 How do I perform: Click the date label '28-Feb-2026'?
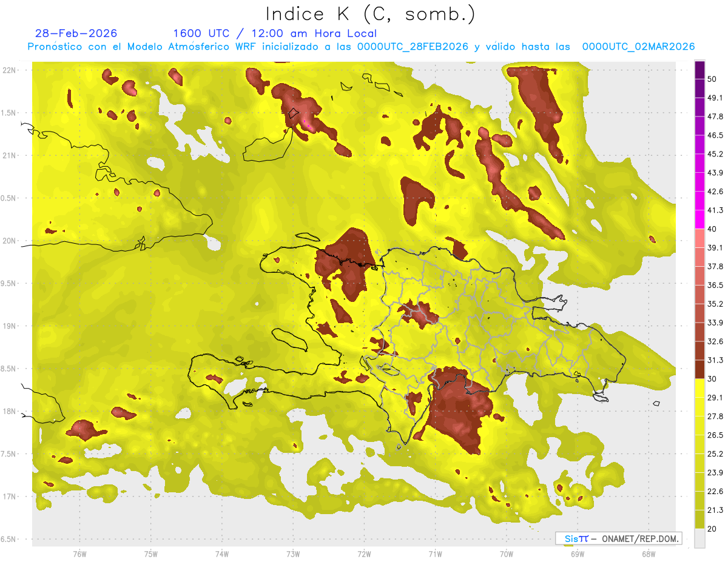76,33
